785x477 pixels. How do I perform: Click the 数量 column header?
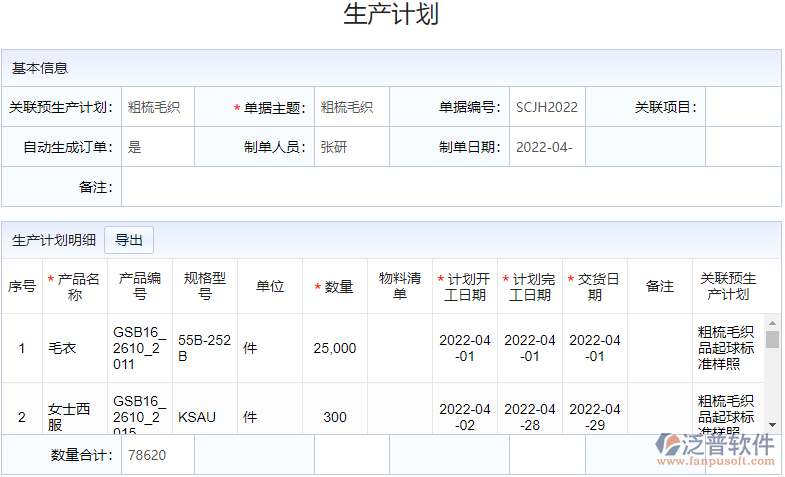[335, 287]
